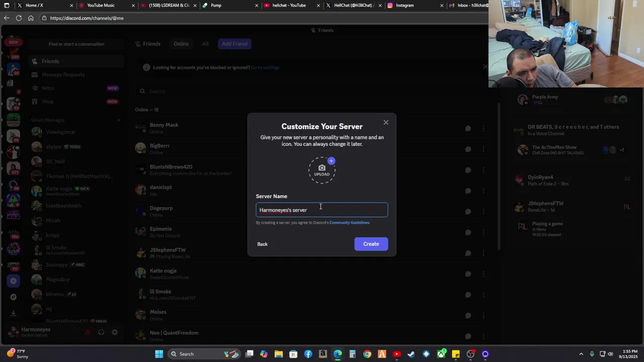Select the All friends tab
The image size is (644, 362).
pos(205,44)
